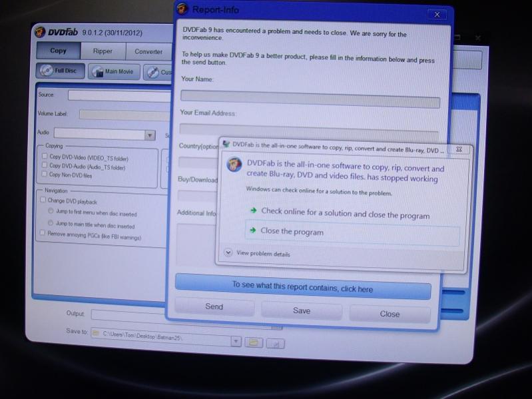
Task: Click the Save button in Report-Info
Action: click(x=302, y=310)
